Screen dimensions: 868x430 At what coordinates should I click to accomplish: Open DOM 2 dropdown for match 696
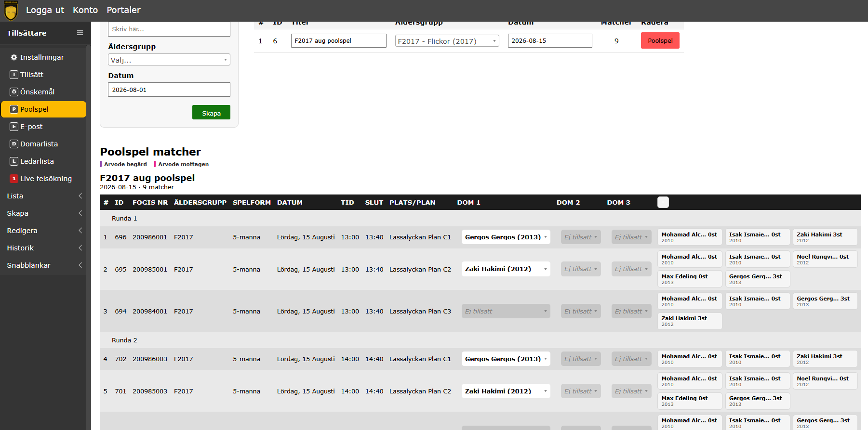point(581,237)
